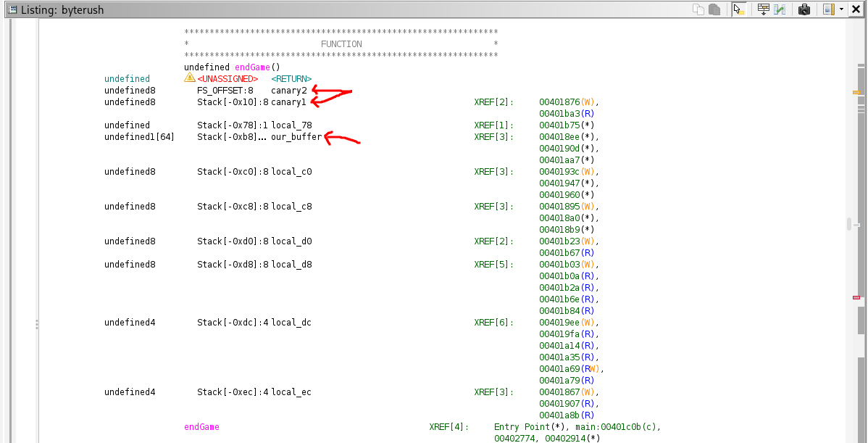Toggle the cursor text highlight arrow button

[x=738, y=9]
